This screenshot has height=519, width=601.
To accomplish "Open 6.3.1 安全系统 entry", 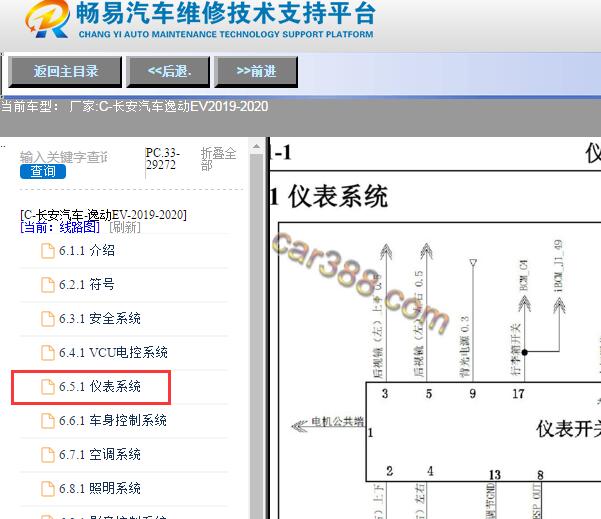I will [x=100, y=319].
